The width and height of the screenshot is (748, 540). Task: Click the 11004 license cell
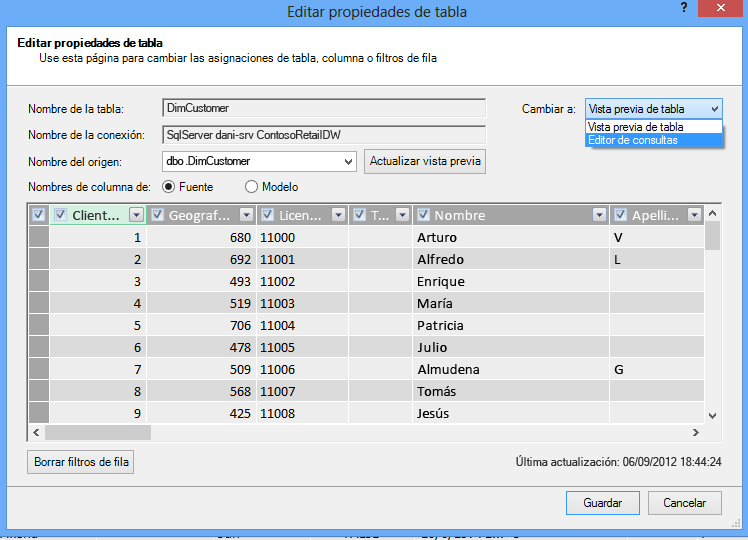(x=302, y=325)
